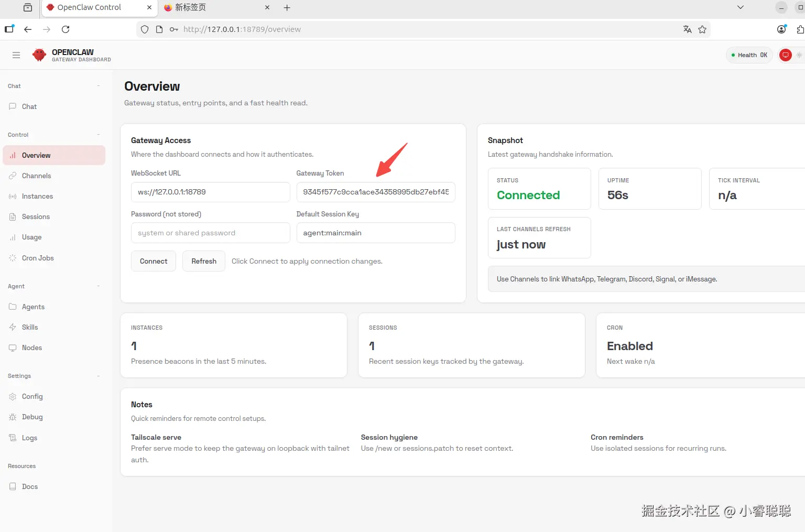Open the Channels page

[54, 176]
